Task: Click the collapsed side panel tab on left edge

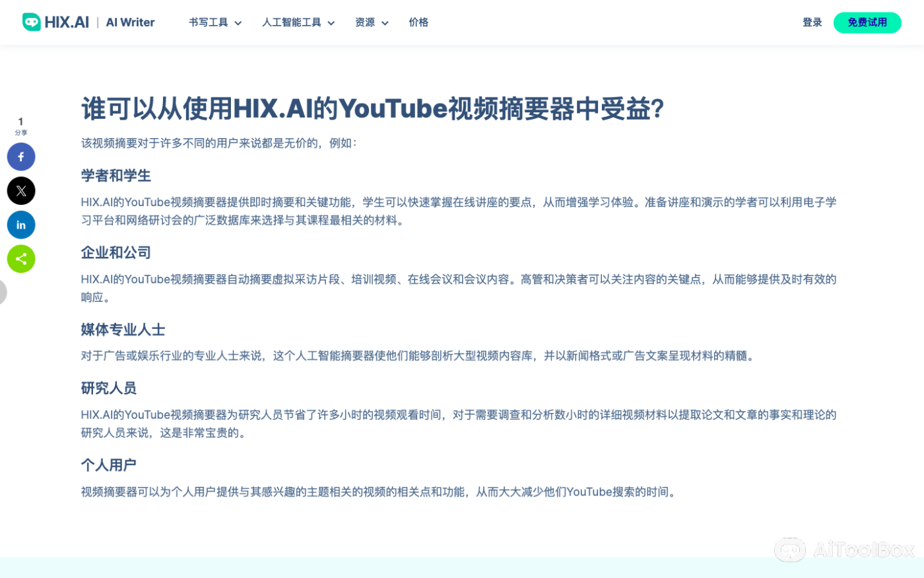Action: (x=2, y=292)
